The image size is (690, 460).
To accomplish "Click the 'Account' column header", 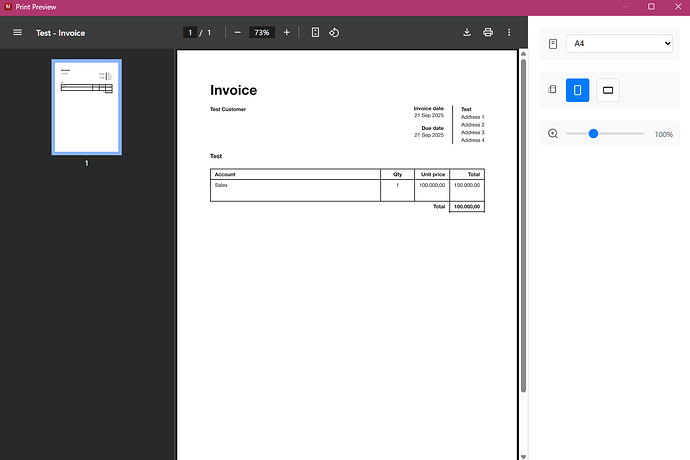I will pyautogui.click(x=225, y=174).
